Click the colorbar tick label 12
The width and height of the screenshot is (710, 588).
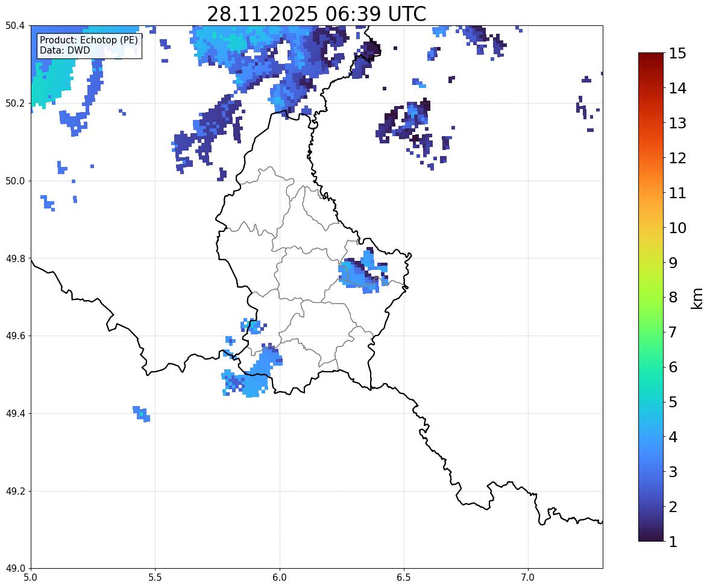677,158
